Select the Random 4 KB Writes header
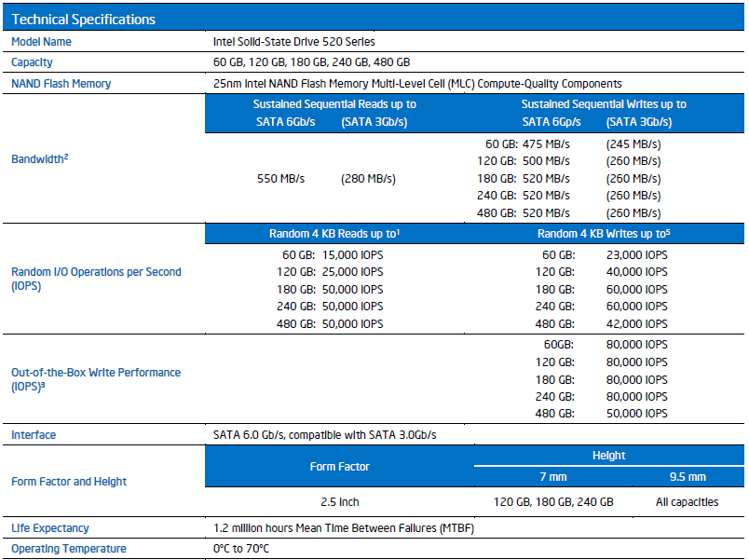 [604, 235]
